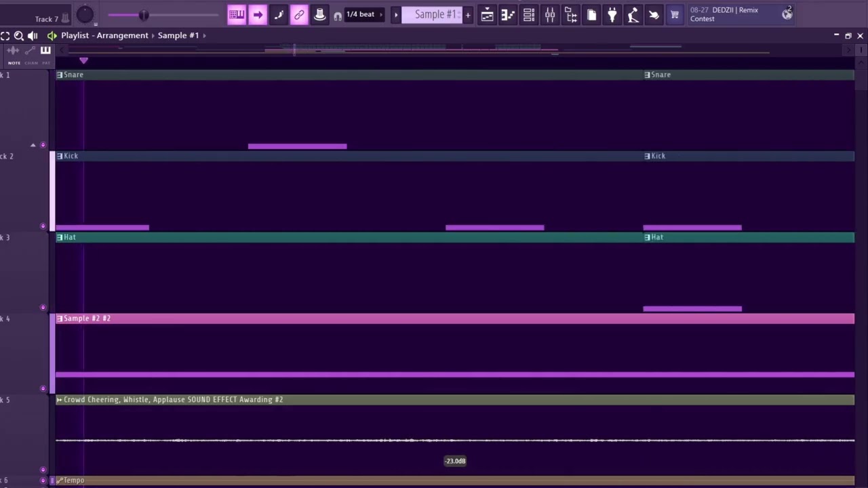
Task: Click the playlist zoom magnifier icon
Action: 19,35
